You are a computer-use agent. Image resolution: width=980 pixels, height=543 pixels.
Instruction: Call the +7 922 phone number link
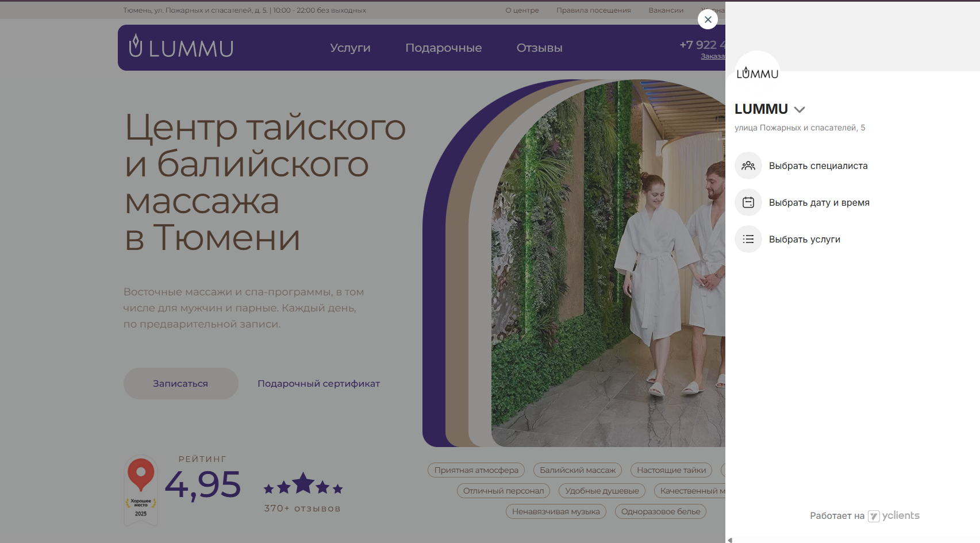(700, 44)
